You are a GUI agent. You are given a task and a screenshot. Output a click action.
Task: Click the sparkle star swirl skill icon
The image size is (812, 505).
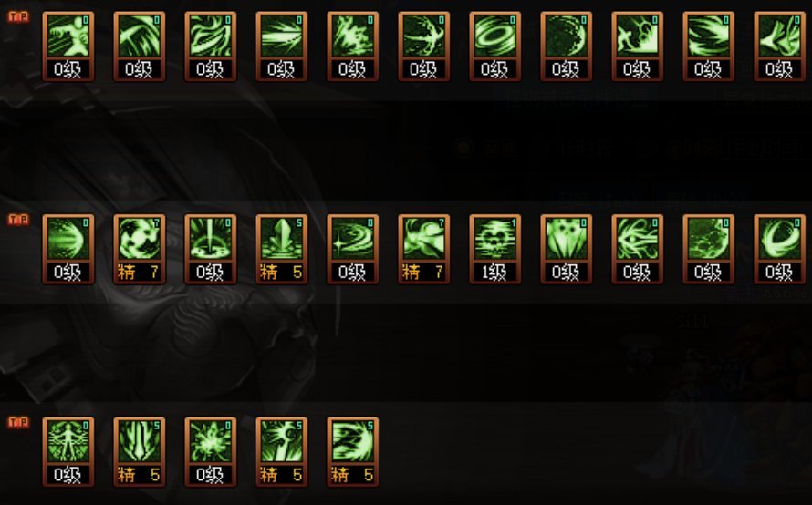(x=353, y=250)
